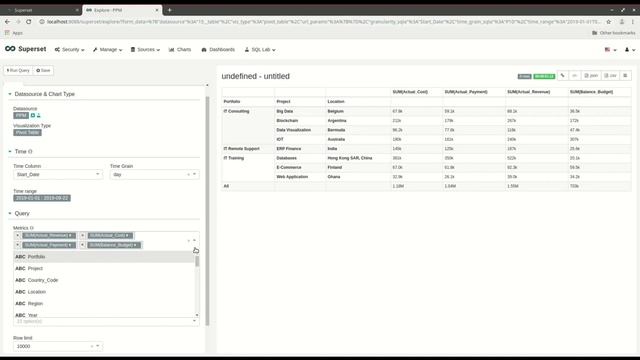Screen dimensions: 640x360
Task: Select Portfolio from the options list
Action: (104, 257)
